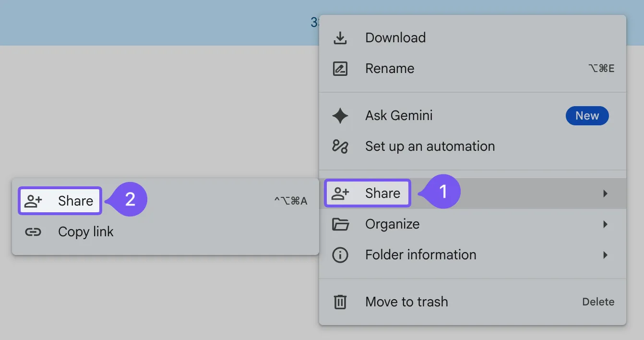Image resolution: width=644 pixels, height=340 pixels.
Task: Choose the Set up an automation label
Action: point(430,146)
